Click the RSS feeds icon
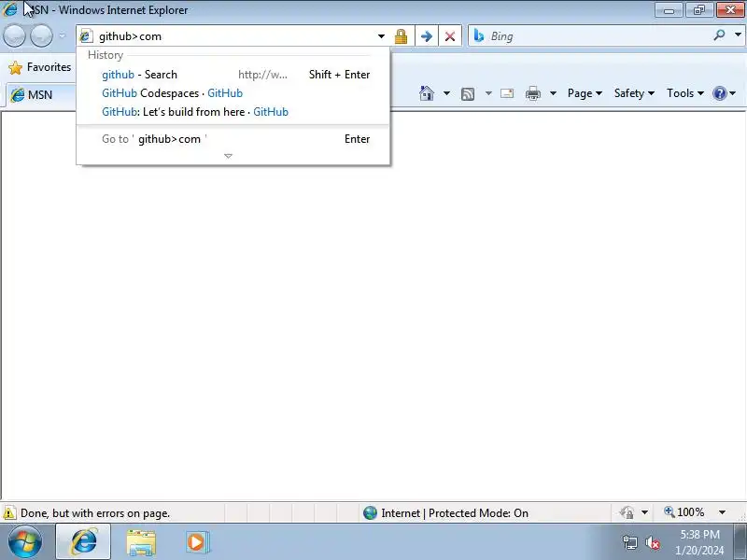Screen dimensions: 747x560 pos(468,94)
